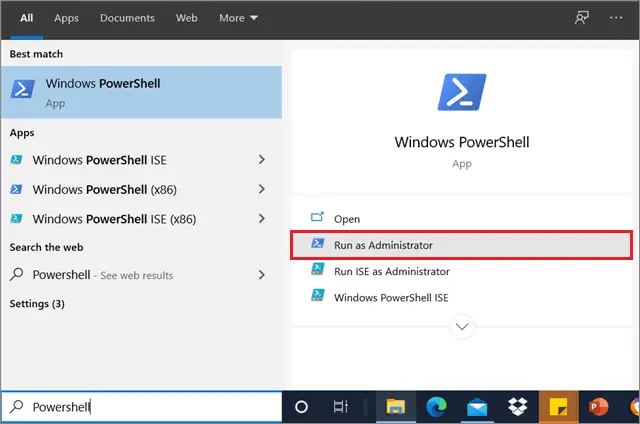Image resolution: width=640 pixels, height=424 pixels.
Task: Click the search magnifier icon in the search box
Action: (x=17, y=406)
